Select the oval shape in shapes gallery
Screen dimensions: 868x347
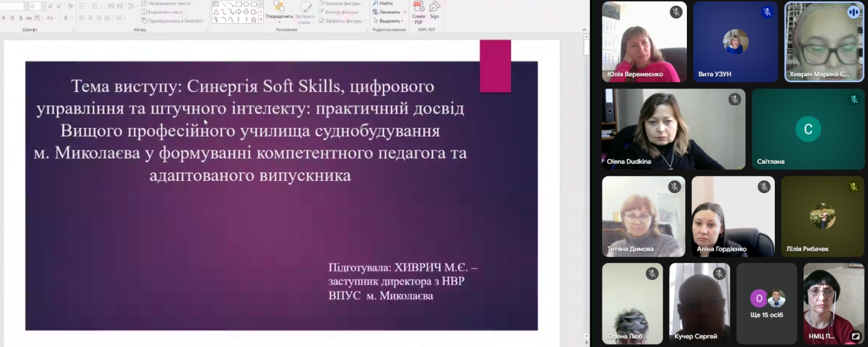[x=246, y=4]
